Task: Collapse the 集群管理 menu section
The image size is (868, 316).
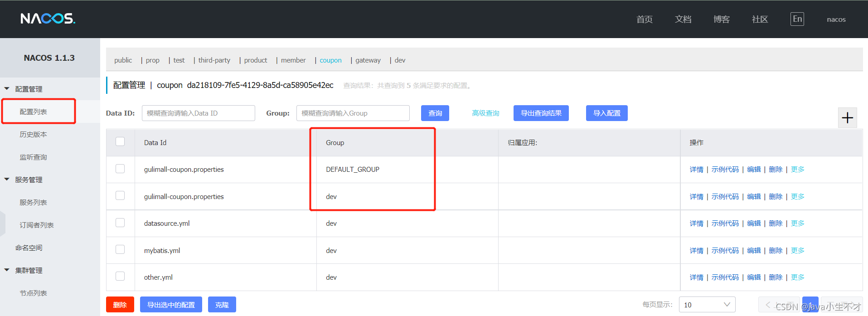Action: tap(7, 270)
